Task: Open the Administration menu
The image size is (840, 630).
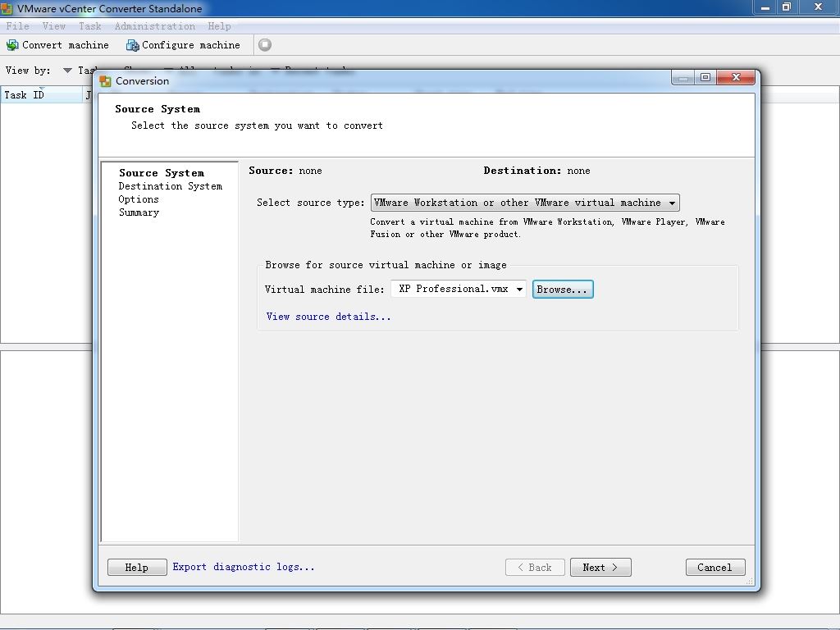Action: [155, 26]
